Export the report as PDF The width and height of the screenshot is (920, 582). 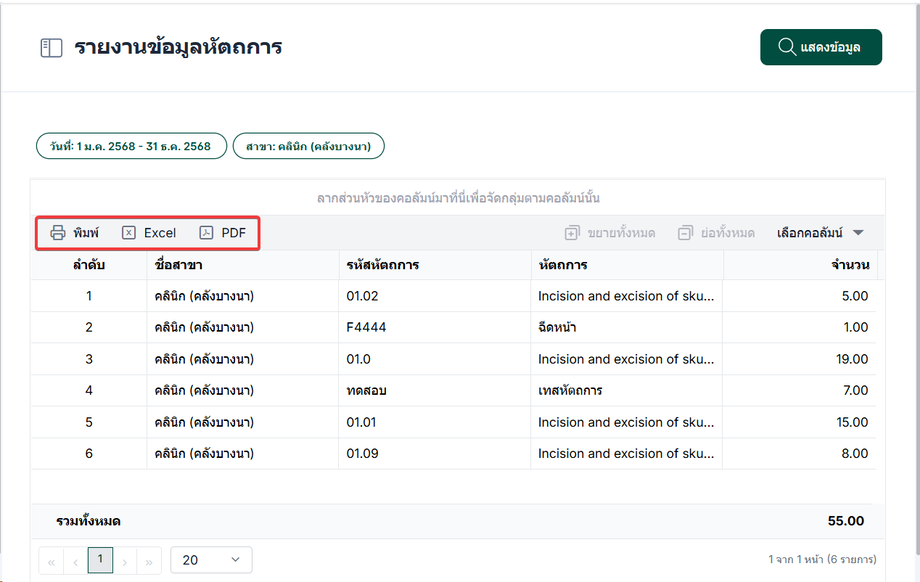click(222, 233)
